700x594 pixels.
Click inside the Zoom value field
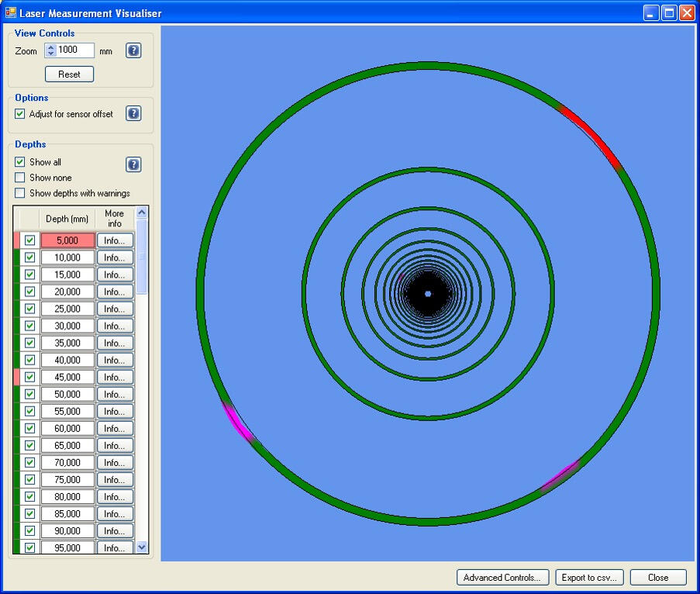pos(75,50)
